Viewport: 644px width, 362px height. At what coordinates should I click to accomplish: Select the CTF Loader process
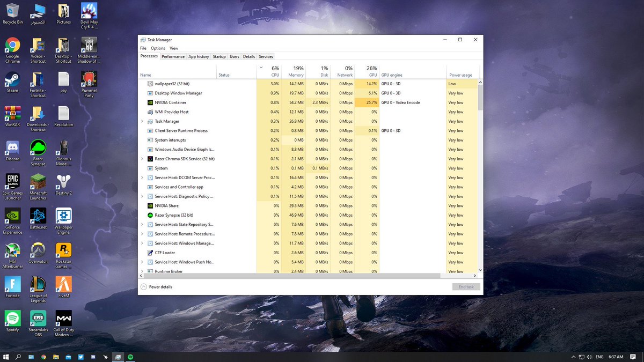tap(308, 253)
